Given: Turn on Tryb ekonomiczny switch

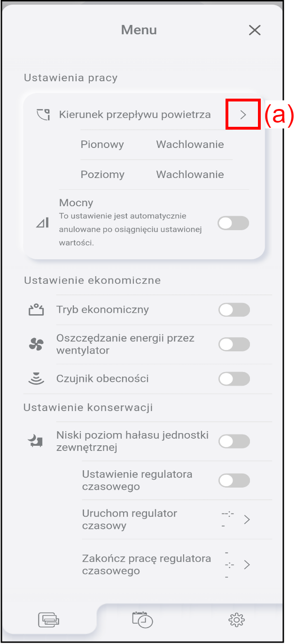Looking at the screenshot, I should tap(234, 310).
